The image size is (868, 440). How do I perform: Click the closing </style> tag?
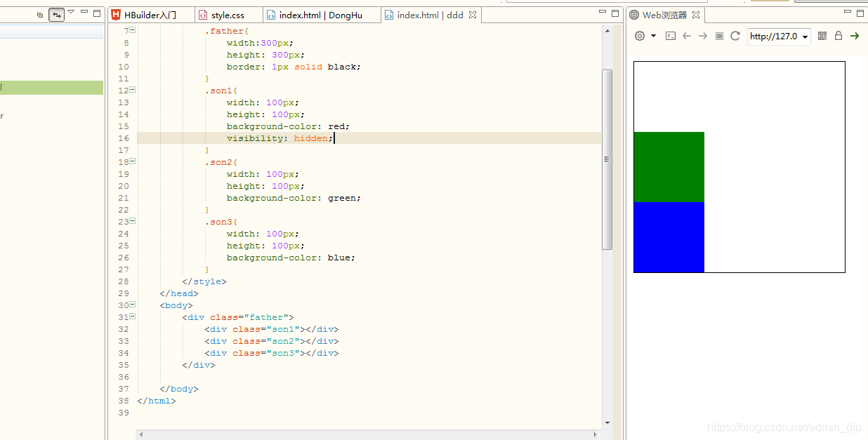(204, 281)
